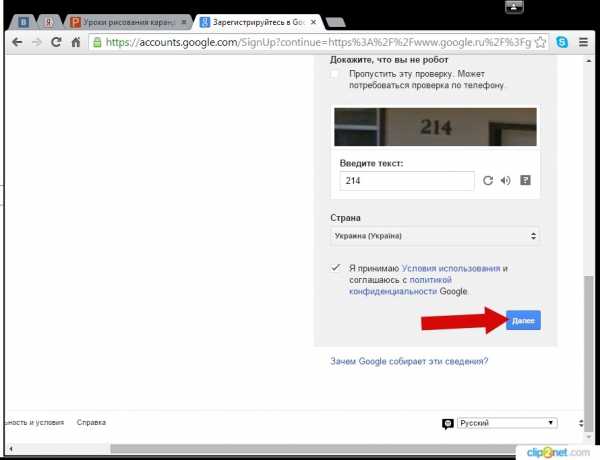Click the address bar URL

coord(318,42)
